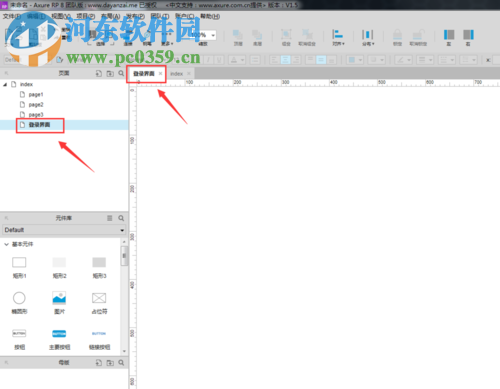Click the add page icon in Pages panel

99,73
